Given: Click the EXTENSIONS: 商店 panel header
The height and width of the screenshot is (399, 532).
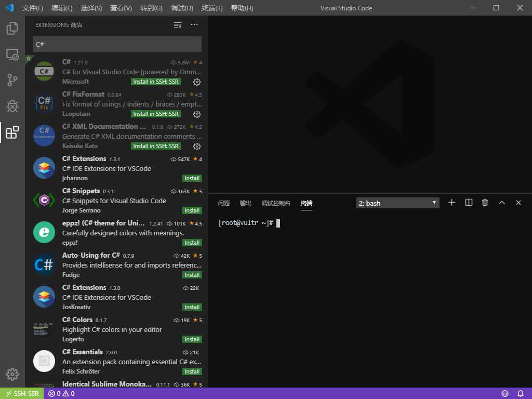Looking at the screenshot, I should pyautogui.click(x=59, y=25).
